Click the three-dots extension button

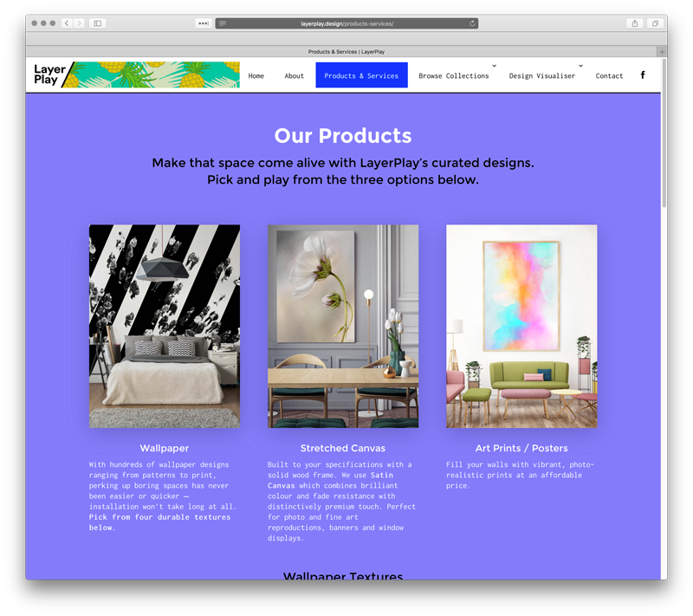pyautogui.click(x=204, y=23)
